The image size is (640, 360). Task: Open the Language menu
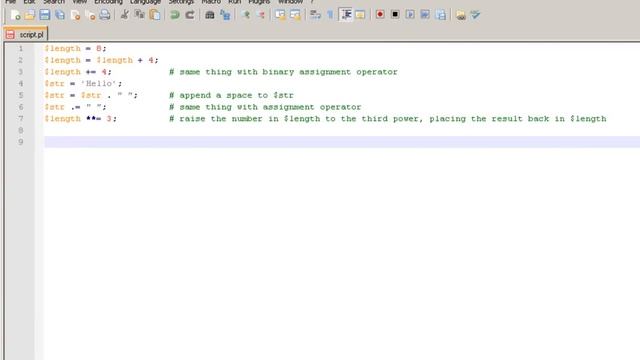pos(145,2)
